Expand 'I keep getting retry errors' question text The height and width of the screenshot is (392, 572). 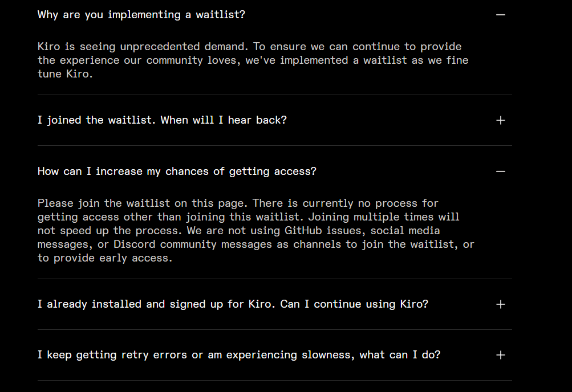[x=239, y=355]
